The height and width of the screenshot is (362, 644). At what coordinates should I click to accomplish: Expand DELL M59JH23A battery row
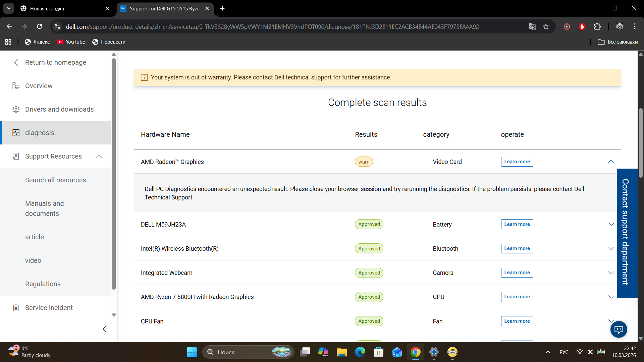(611, 224)
